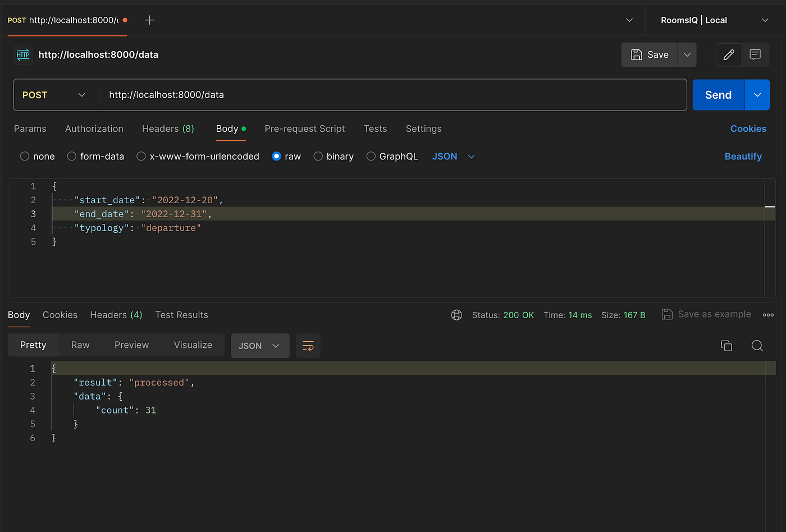Image resolution: width=786 pixels, height=532 pixels.
Task: Click the HTTP request type icon
Action: tap(23, 54)
